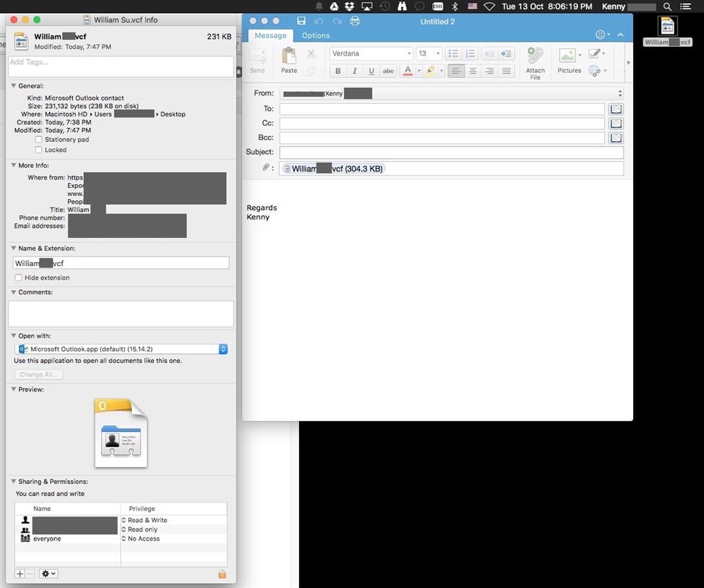
Task: Toggle Underline formatting
Action: (x=371, y=71)
